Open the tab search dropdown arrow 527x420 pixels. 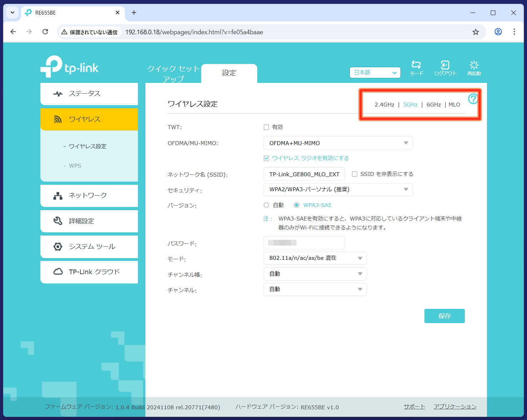[x=13, y=13]
